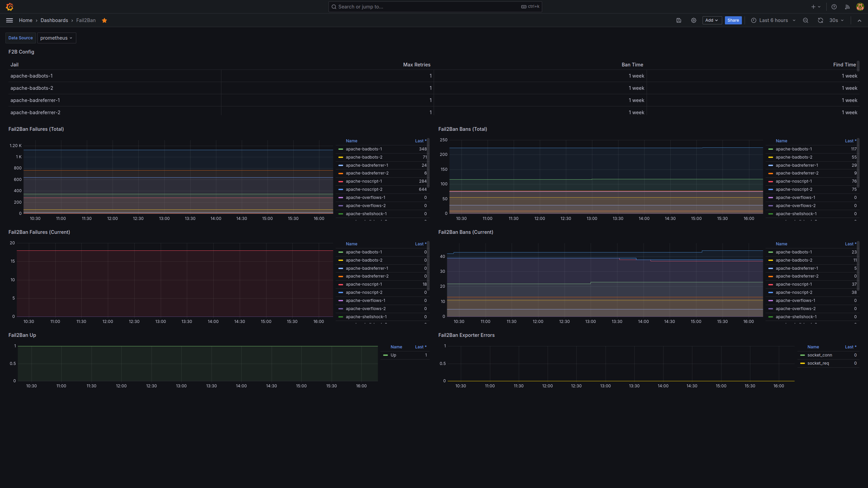Viewport: 868px width, 488px height.
Task: Sort Exporter Errors legend by Name column
Action: click(x=813, y=347)
